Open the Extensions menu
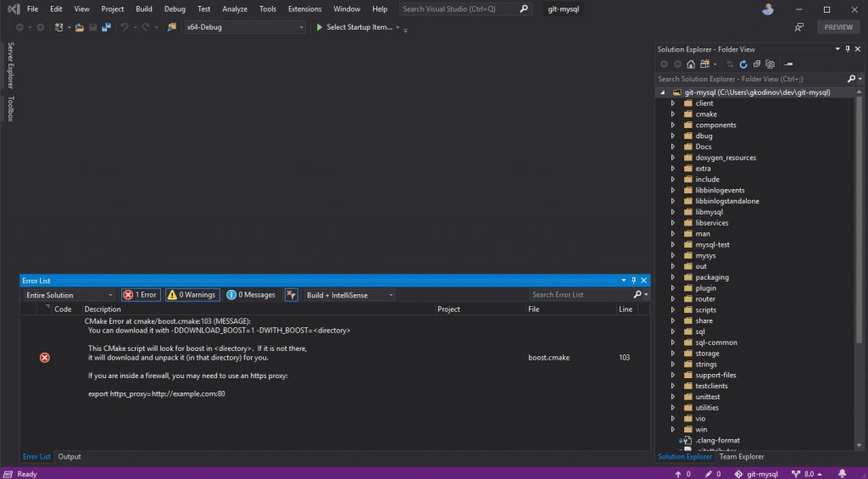868x479 pixels. [x=304, y=8]
